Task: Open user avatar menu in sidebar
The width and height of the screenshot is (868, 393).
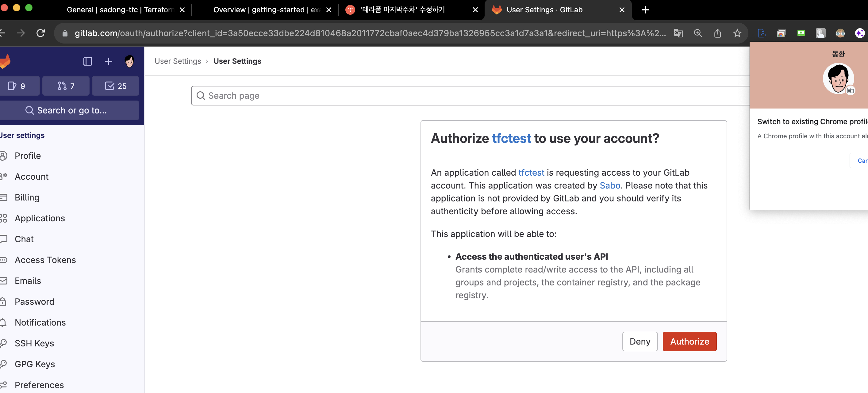Action: tap(129, 61)
